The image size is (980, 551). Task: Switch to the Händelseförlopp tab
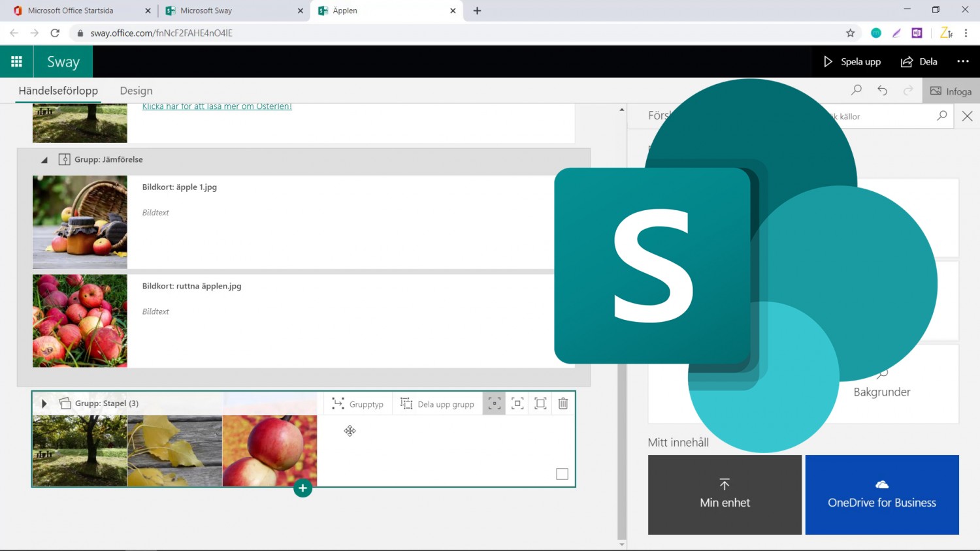click(58, 91)
